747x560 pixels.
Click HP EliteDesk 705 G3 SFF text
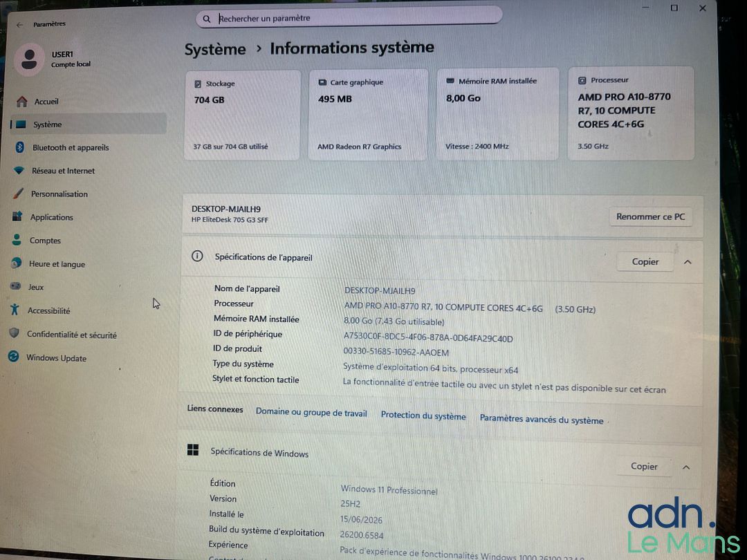pyautogui.click(x=230, y=220)
